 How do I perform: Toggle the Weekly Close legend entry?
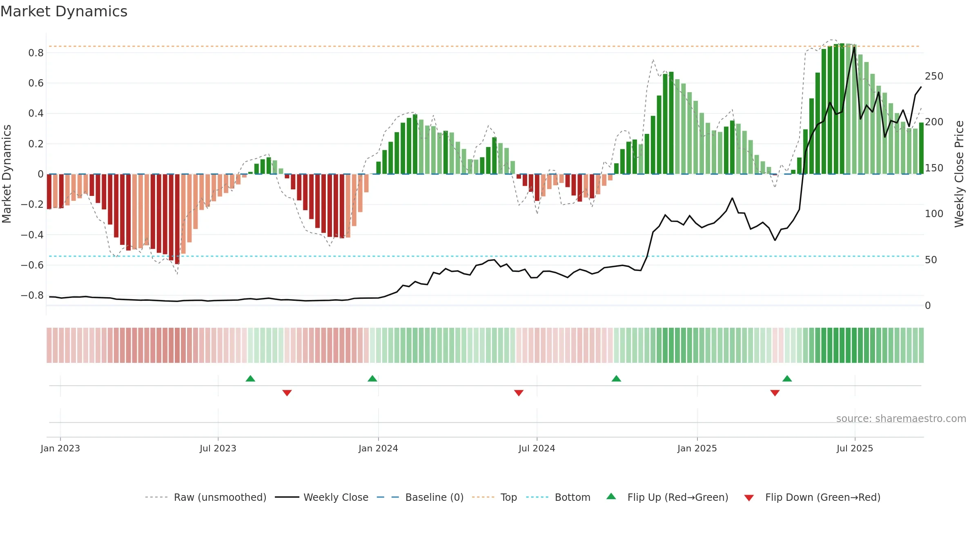(321, 497)
